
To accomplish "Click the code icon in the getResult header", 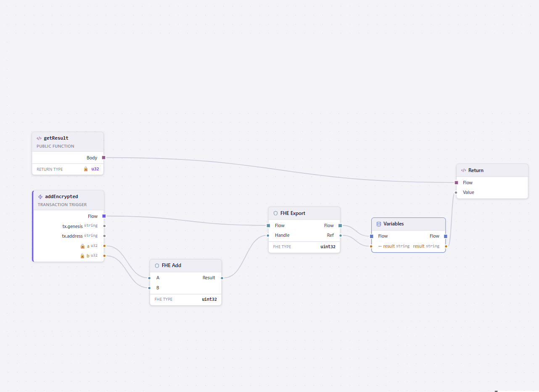I will [39, 138].
